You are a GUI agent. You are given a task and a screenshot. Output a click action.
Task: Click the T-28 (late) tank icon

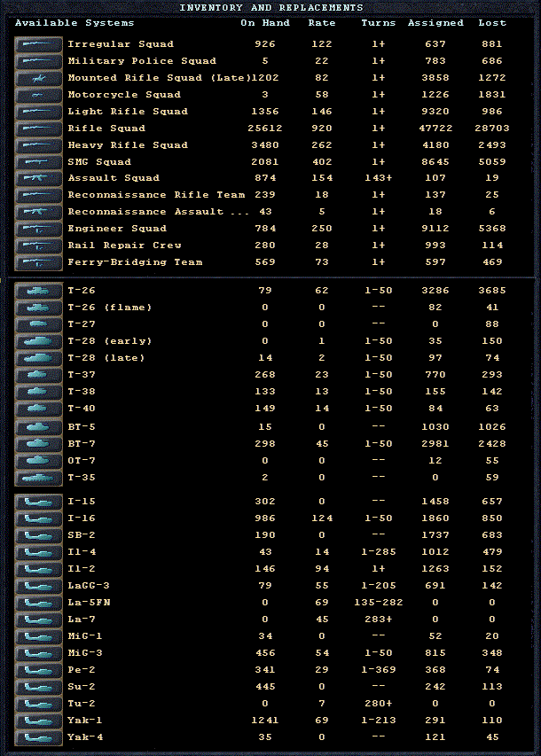pyautogui.click(x=39, y=358)
